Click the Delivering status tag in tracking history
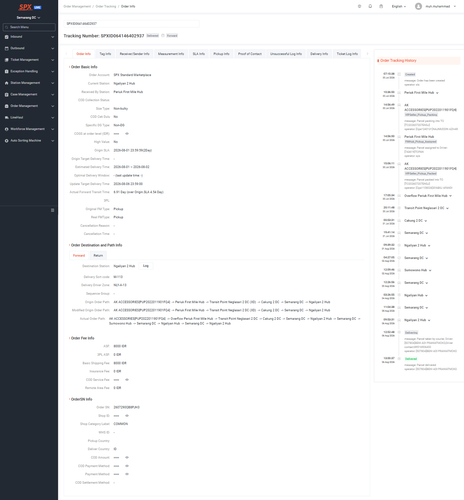464x500 pixels. (x=411, y=333)
